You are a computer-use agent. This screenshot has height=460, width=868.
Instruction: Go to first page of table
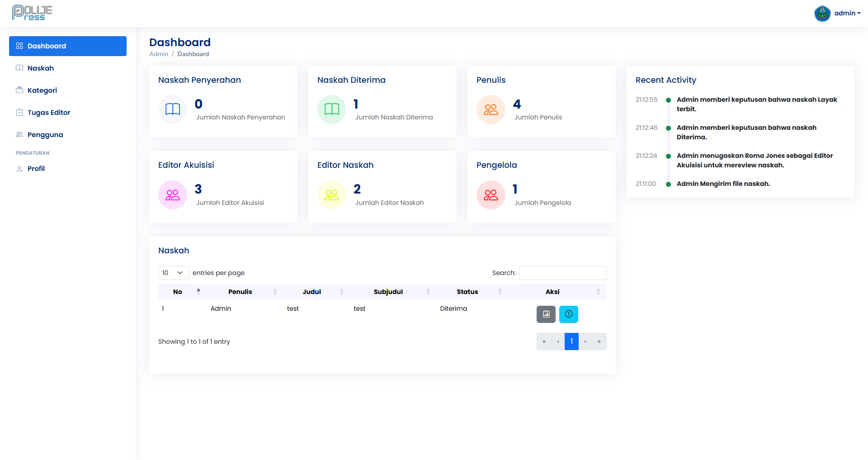pyautogui.click(x=544, y=341)
